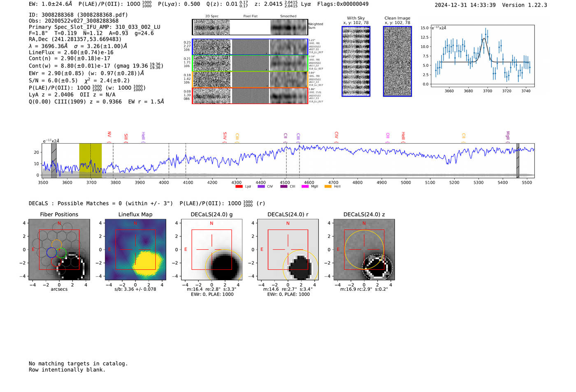The height and width of the screenshot is (392, 576).
Task: Click the red-bordered fiber spectrum row
Action: click(x=250, y=95)
